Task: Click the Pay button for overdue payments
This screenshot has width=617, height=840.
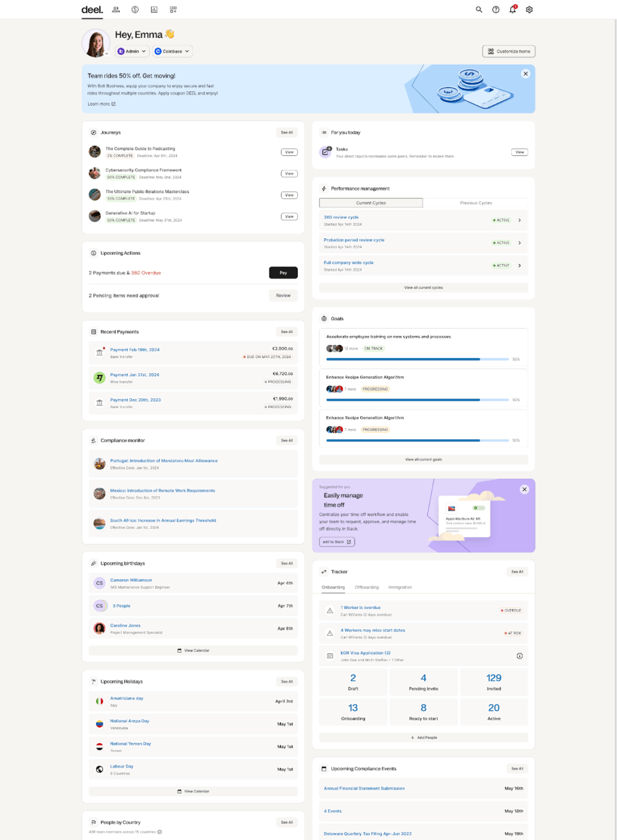Action: 283,272
